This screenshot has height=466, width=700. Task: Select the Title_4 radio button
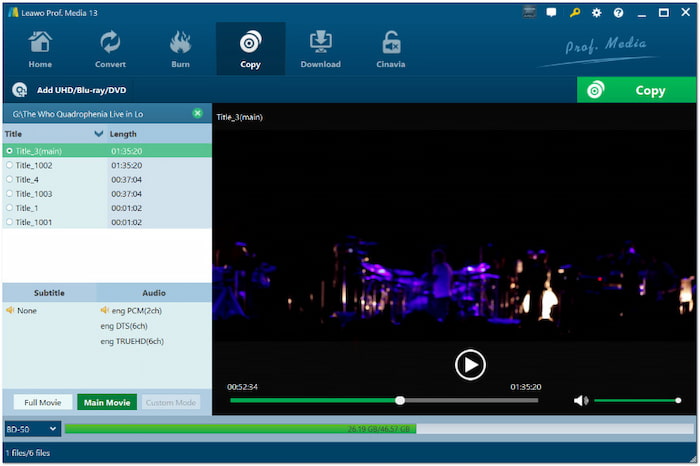10,180
